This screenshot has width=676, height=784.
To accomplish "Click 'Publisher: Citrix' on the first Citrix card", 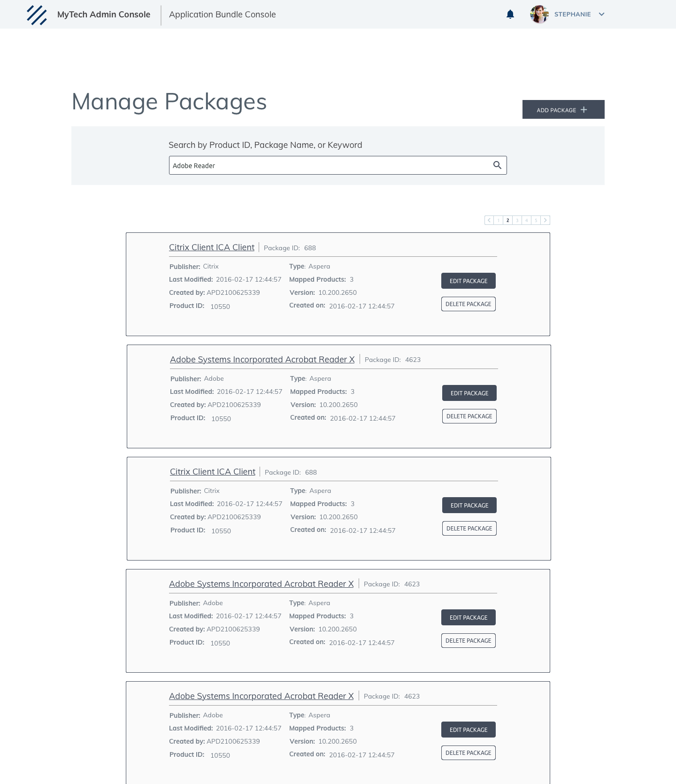I will pos(194,267).
